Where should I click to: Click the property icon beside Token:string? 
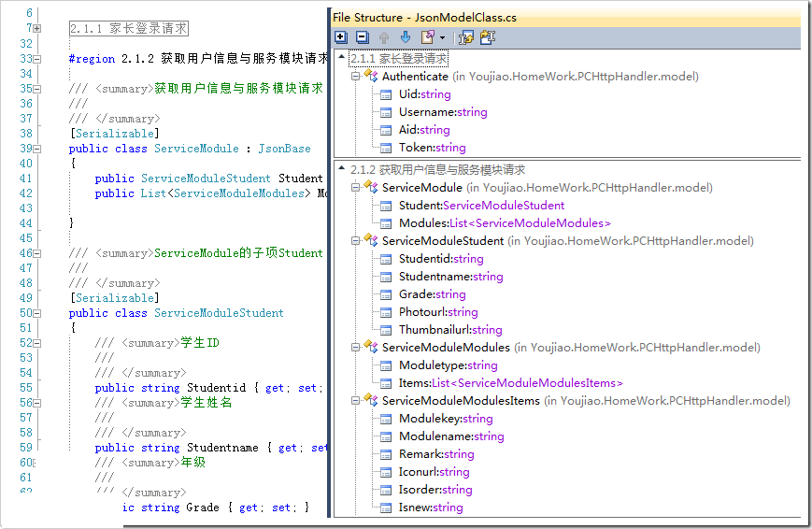[386, 149]
